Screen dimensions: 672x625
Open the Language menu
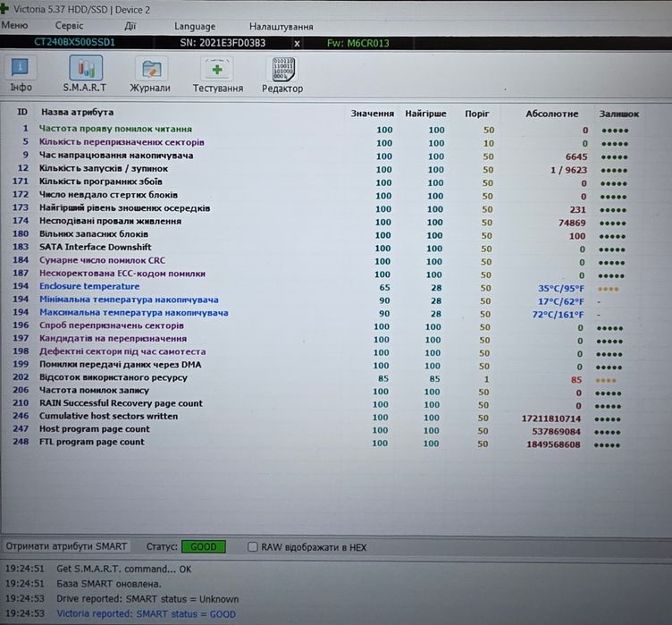tap(195, 27)
